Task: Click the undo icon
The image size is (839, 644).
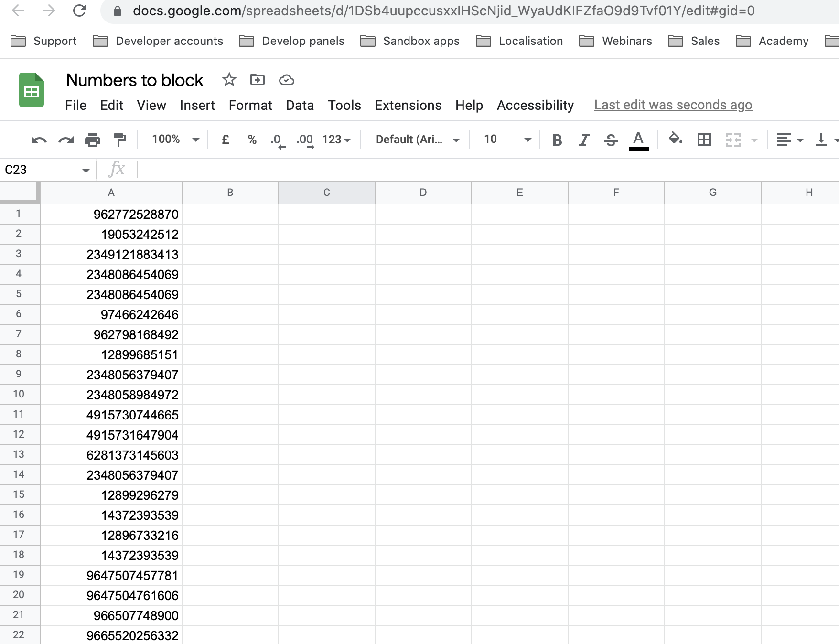Action: [x=39, y=140]
